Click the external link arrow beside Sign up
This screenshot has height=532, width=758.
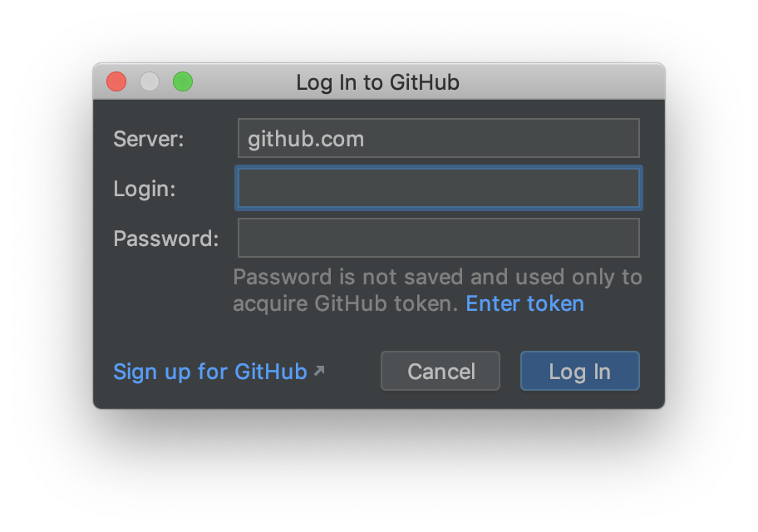point(319,371)
